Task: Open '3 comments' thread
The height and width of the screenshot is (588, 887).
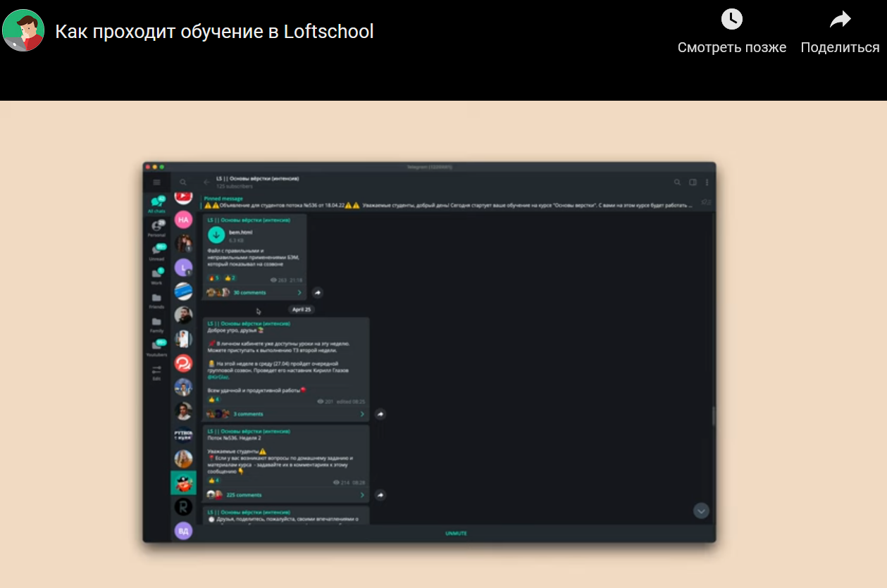Action: click(248, 414)
